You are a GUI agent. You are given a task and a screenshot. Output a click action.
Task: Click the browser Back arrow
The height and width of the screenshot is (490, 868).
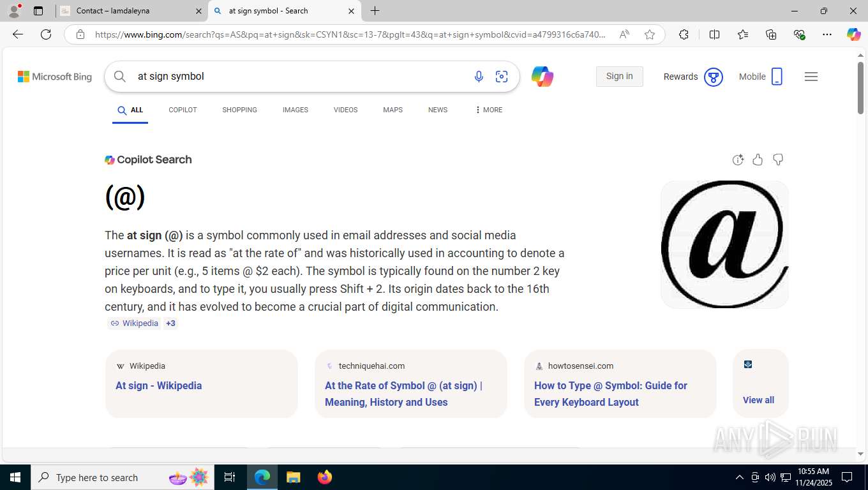(x=18, y=34)
